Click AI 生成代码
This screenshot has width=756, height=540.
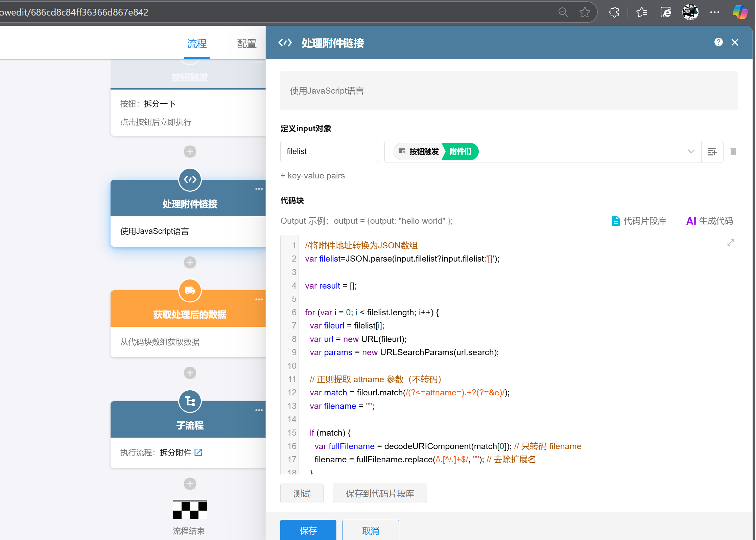click(x=709, y=221)
